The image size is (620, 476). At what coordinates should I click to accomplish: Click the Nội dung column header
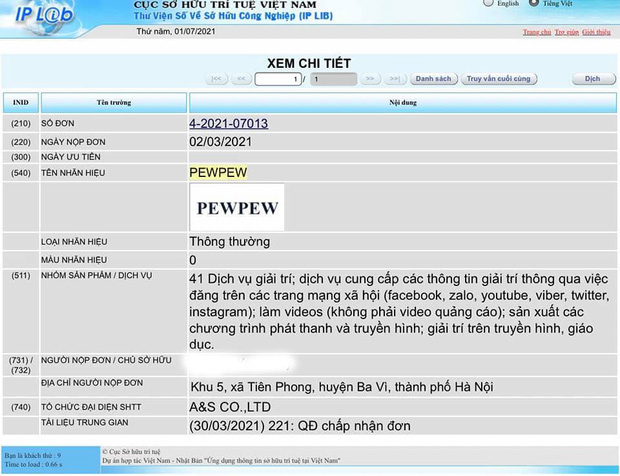click(x=403, y=103)
